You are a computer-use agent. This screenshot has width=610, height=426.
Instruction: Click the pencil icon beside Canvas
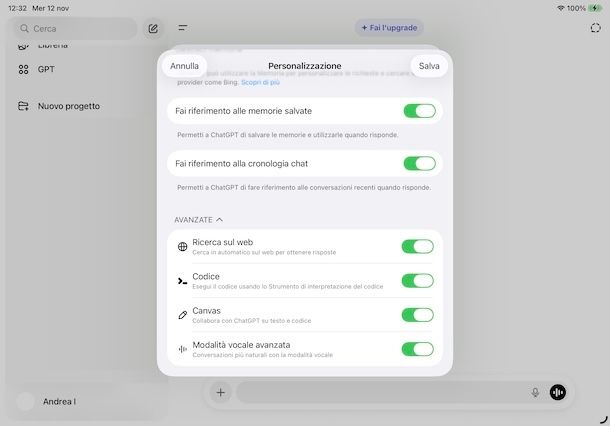click(x=182, y=315)
